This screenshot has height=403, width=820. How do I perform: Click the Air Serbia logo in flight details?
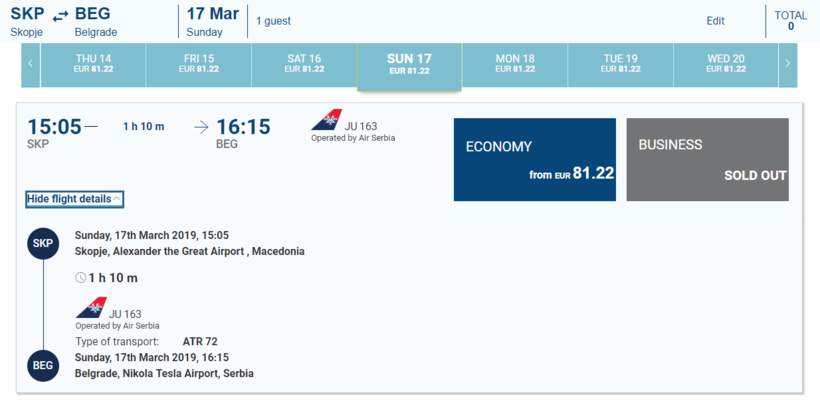pos(90,308)
